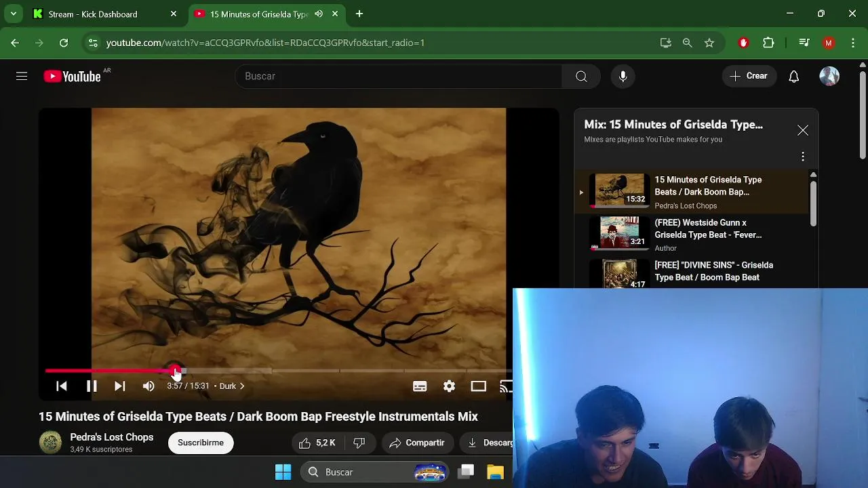The width and height of the screenshot is (868, 488).
Task: Mute the tab via the audio icon
Action: (x=319, y=14)
